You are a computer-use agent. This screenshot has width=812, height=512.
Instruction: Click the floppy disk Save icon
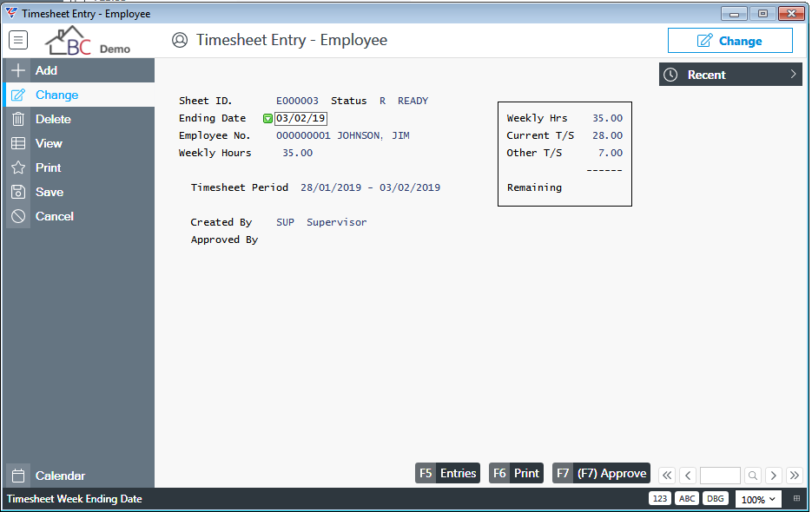pos(18,192)
